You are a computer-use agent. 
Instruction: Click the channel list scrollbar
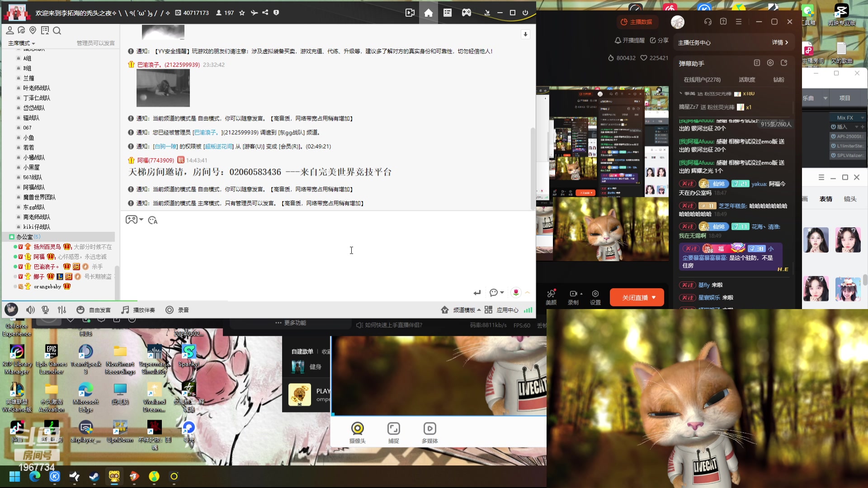click(117, 282)
